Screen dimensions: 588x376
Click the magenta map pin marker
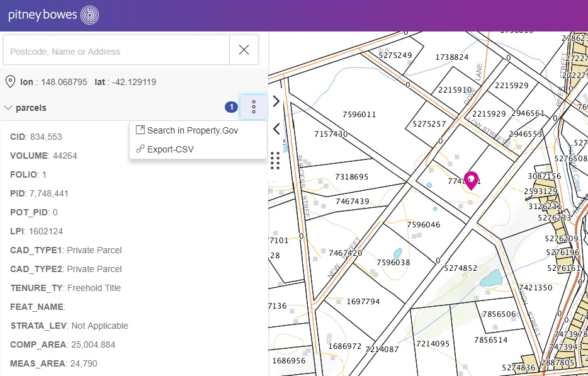pos(470,180)
